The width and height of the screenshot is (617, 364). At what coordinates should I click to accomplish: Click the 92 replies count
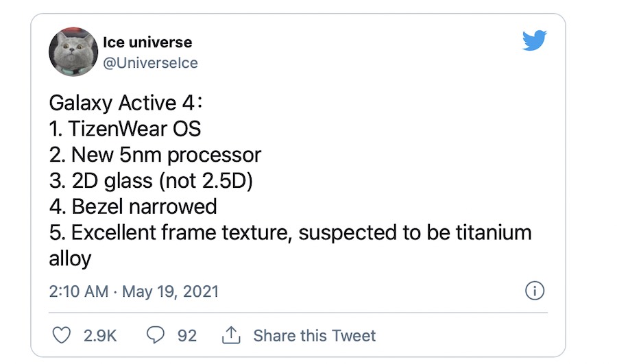(x=187, y=335)
